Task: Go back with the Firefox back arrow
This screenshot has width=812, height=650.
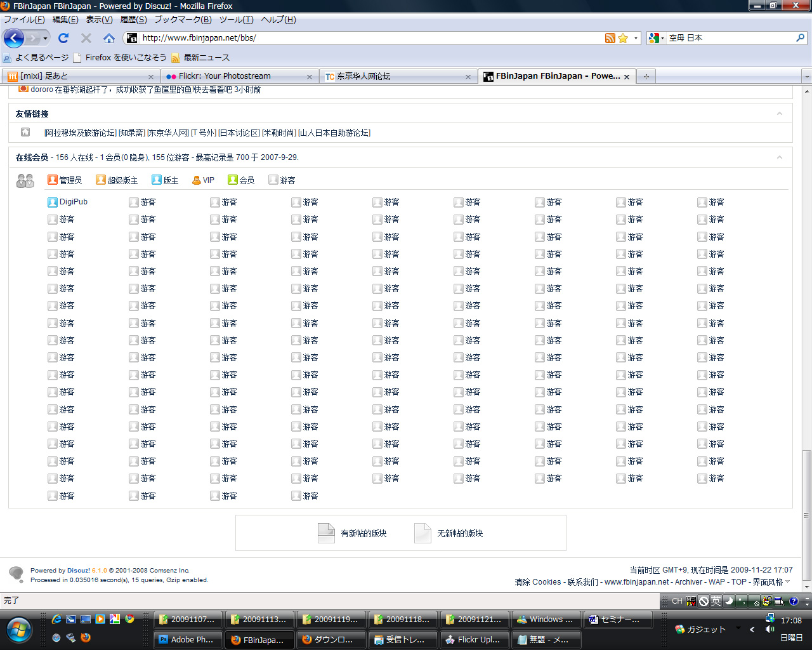Action: [13, 38]
